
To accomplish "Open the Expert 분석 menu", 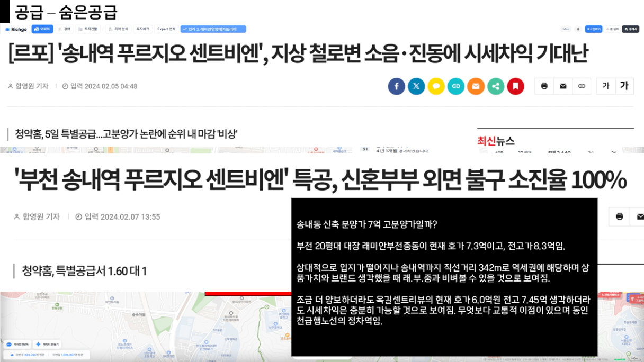I will (166, 29).
